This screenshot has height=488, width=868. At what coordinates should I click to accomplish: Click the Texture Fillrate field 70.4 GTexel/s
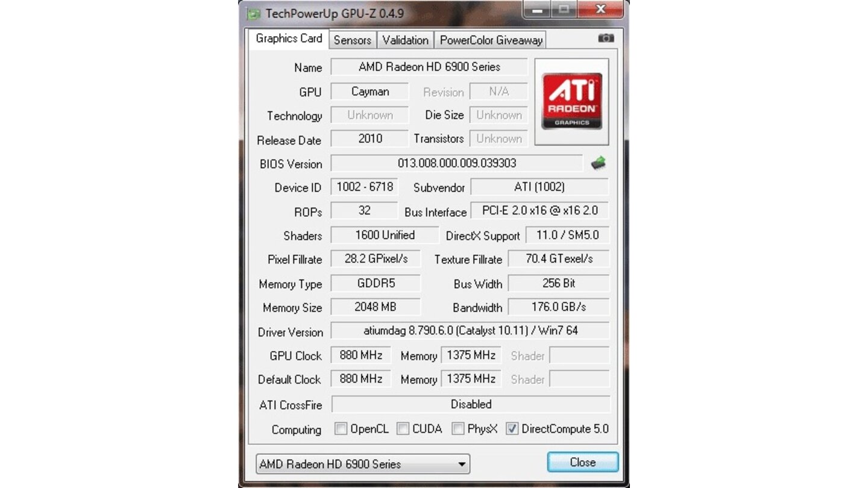tap(559, 259)
